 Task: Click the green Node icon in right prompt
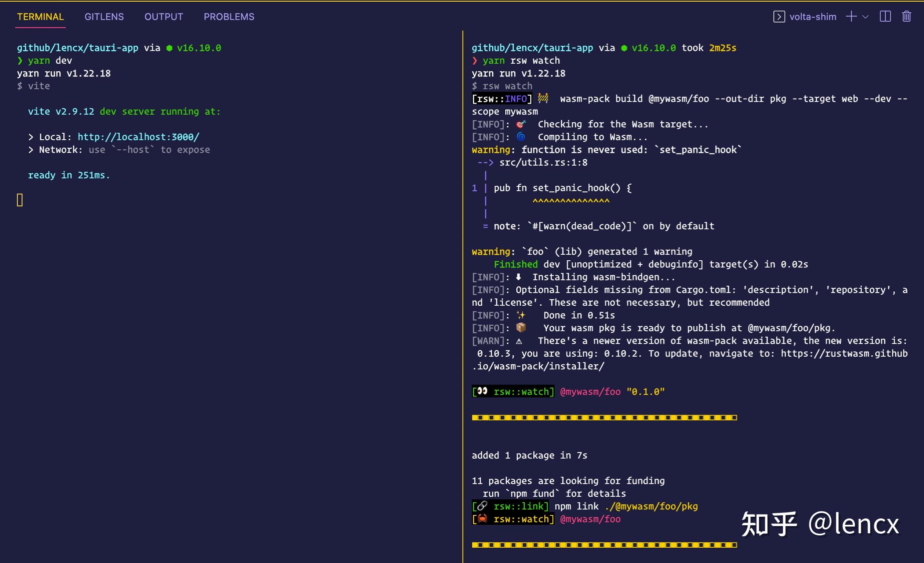click(x=624, y=48)
